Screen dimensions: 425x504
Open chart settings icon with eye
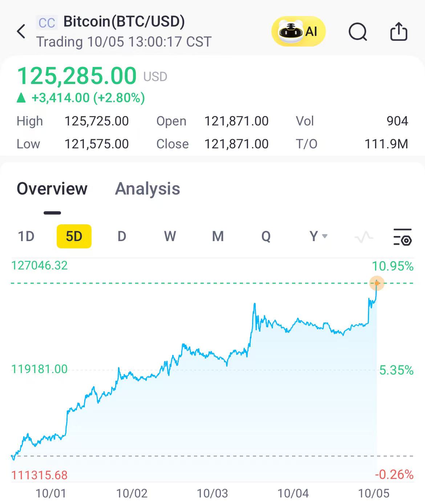pos(402,237)
